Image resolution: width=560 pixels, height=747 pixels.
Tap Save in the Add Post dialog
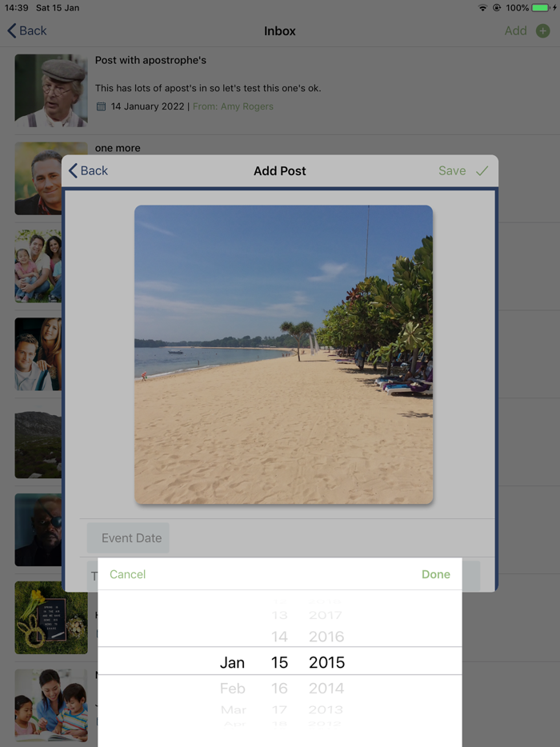pyautogui.click(x=452, y=170)
